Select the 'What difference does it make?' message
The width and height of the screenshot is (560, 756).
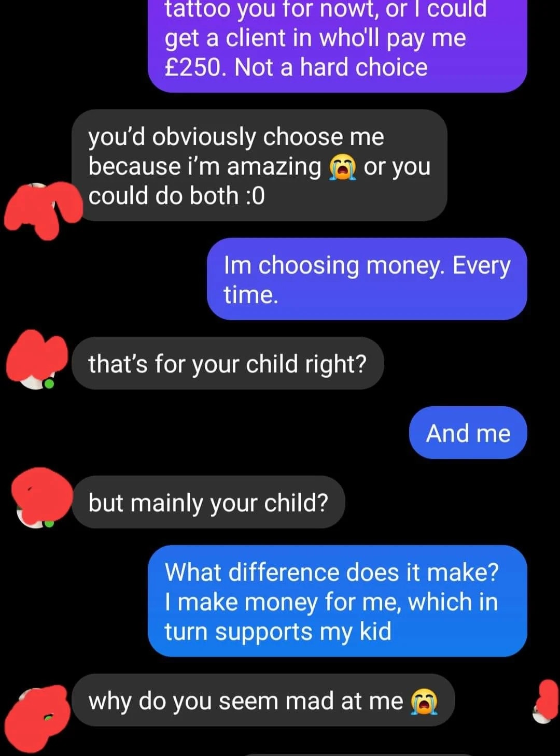[338, 601]
